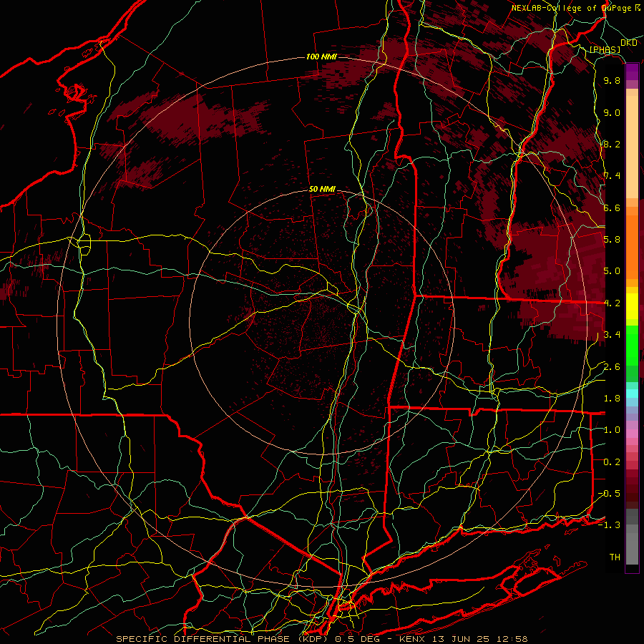This screenshot has height=644, width=644.
Task: Click the "TH" threshold label on legend
Action: point(615,557)
